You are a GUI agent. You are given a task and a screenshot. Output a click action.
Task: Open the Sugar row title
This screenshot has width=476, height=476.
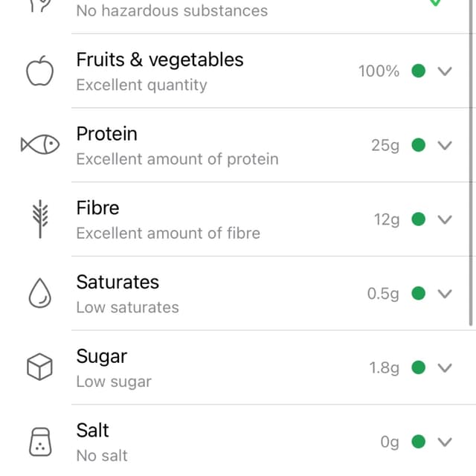coord(102,357)
